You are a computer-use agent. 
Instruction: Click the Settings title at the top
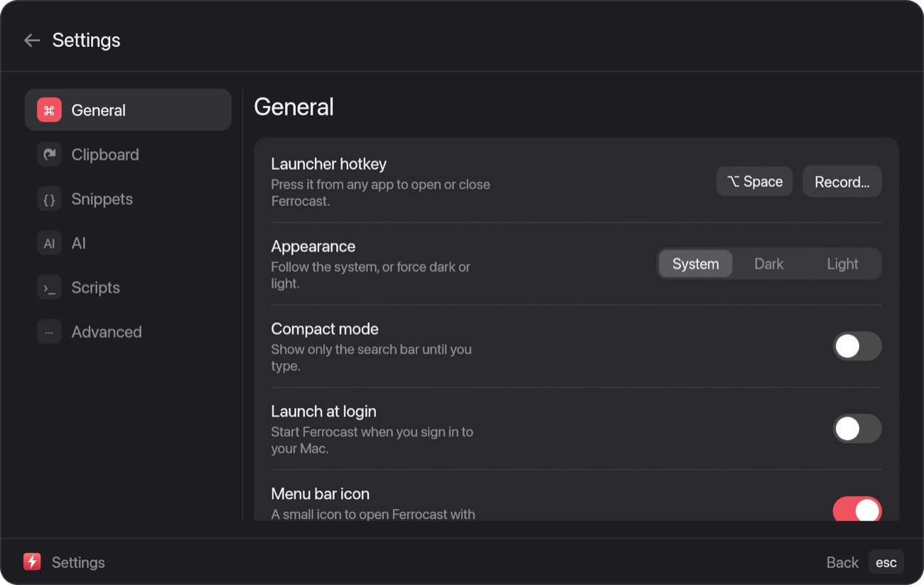[87, 41]
